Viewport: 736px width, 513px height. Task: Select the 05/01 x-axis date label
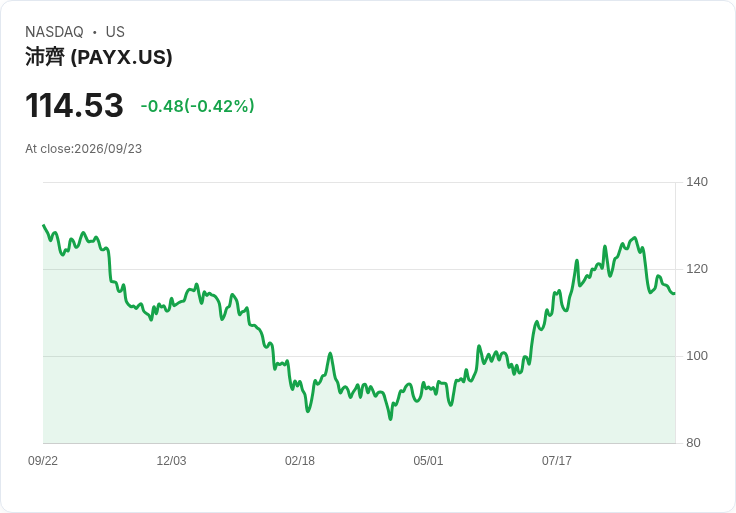coord(428,461)
